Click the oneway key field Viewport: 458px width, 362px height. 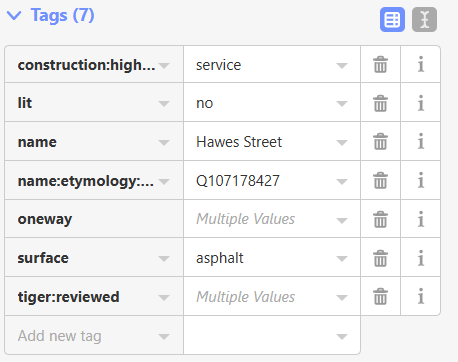[94, 219]
